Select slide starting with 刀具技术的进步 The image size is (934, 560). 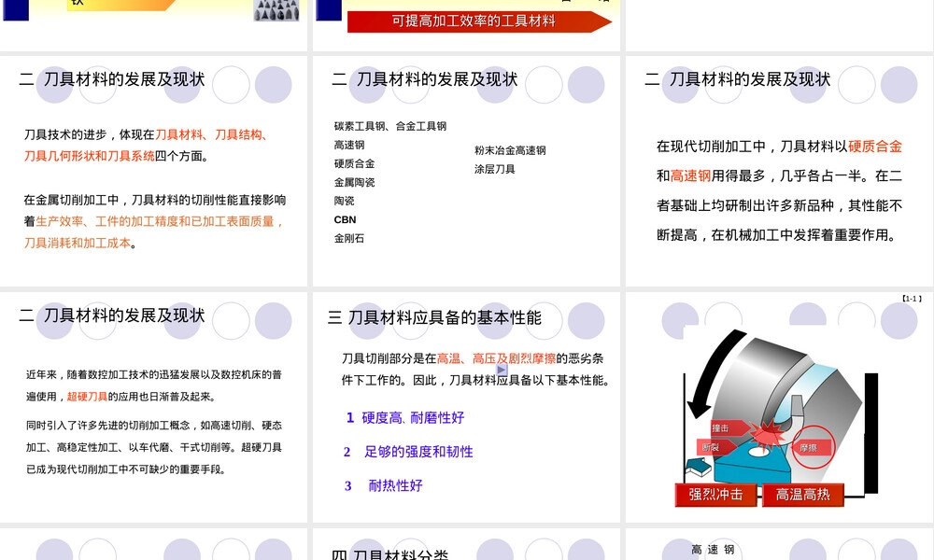(154, 171)
